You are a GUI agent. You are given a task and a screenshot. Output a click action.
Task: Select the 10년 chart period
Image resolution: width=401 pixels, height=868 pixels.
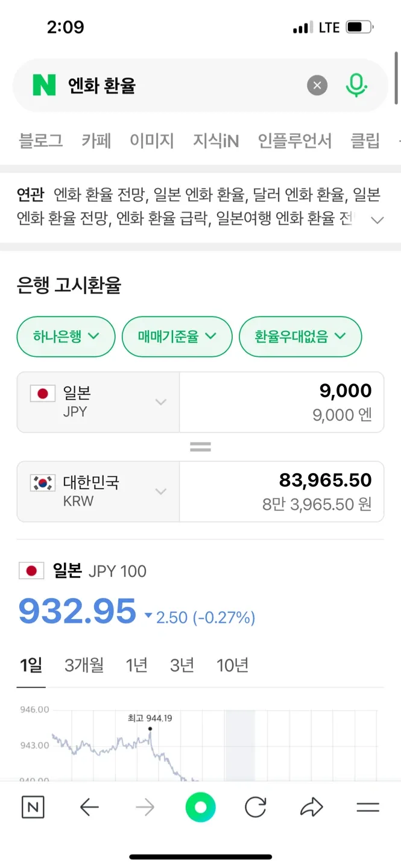click(232, 665)
